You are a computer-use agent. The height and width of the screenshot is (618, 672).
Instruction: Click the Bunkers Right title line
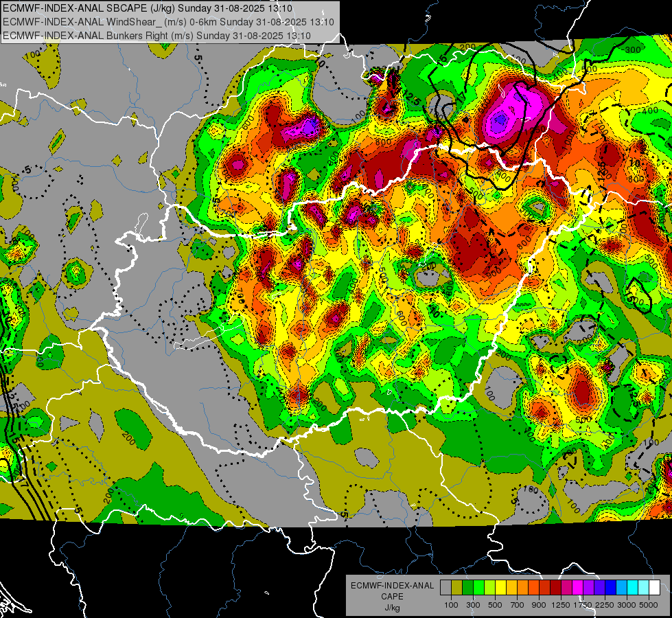tap(157, 36)
